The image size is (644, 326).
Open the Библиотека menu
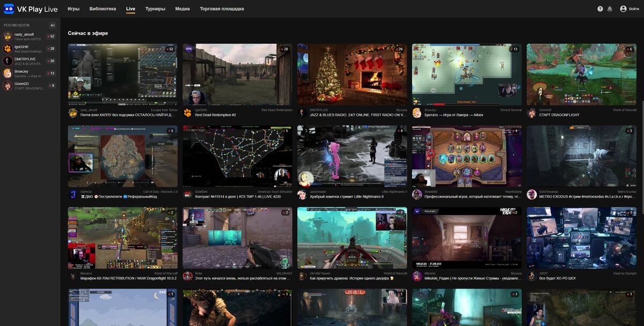[x=103, y=9]
